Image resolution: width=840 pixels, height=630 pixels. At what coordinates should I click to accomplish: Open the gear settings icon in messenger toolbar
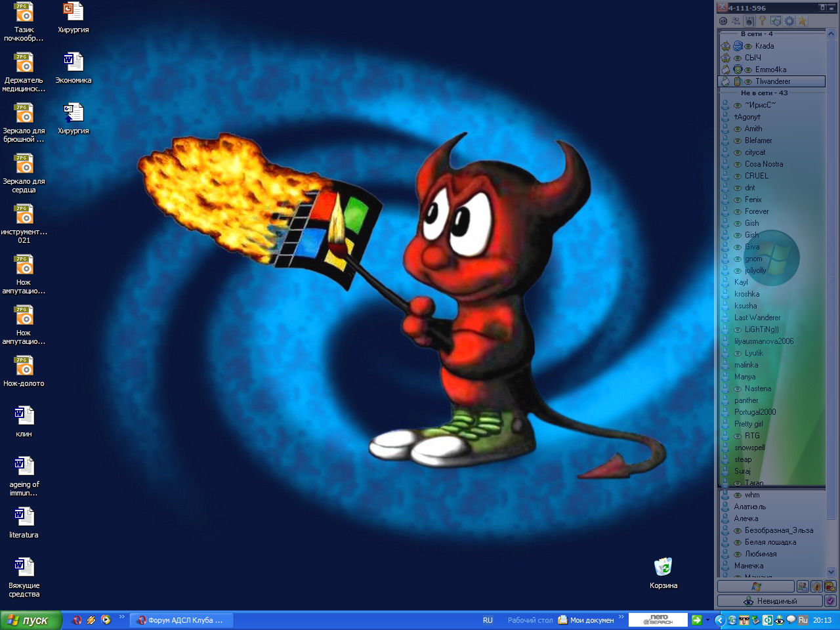coord(789,21)
